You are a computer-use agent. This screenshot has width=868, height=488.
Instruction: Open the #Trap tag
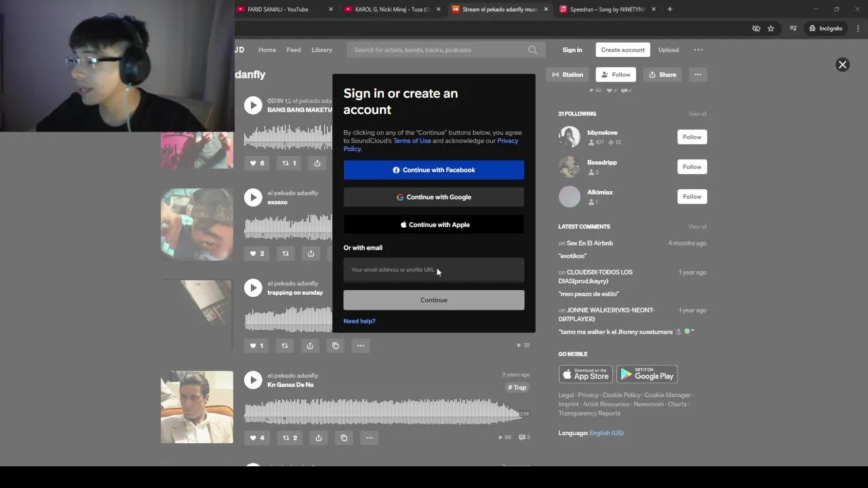pyautogui.click(x=517, y=388)
